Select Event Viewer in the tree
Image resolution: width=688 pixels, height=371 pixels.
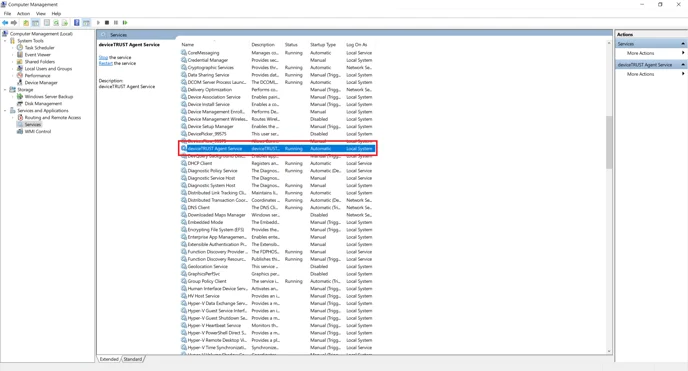click(37, 54)
